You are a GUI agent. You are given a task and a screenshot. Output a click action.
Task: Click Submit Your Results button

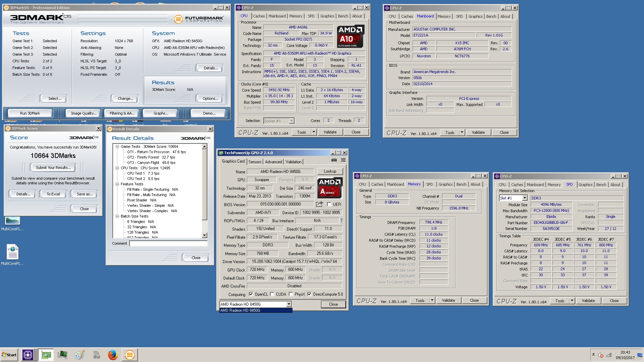[53, 168]
